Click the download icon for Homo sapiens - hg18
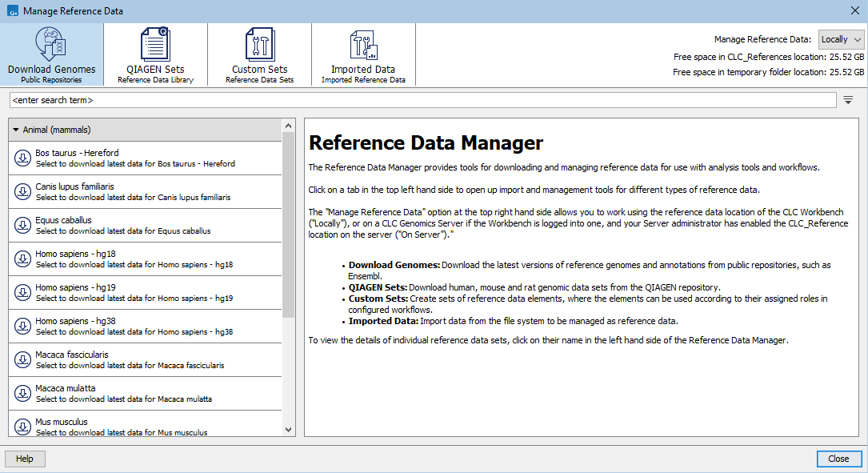 click(22, 258)
